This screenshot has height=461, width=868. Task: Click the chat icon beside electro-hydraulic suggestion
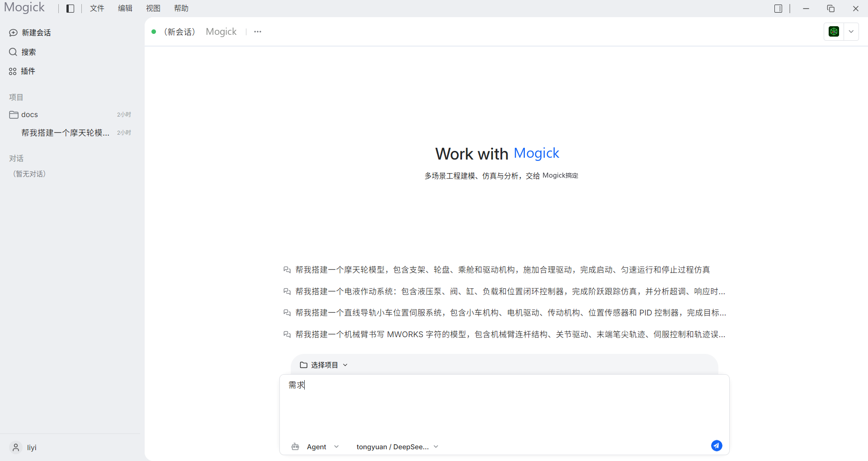point(287,292)
